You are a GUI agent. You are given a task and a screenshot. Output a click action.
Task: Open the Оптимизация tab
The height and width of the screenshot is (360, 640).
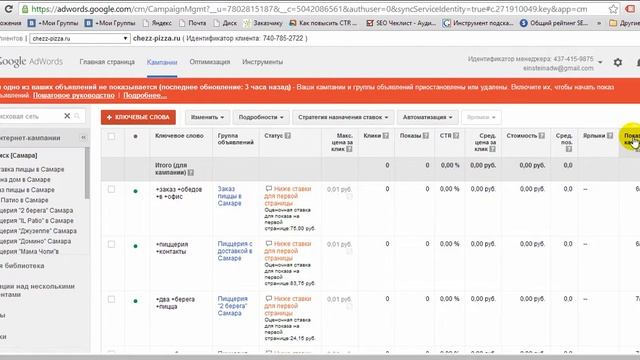210,62
